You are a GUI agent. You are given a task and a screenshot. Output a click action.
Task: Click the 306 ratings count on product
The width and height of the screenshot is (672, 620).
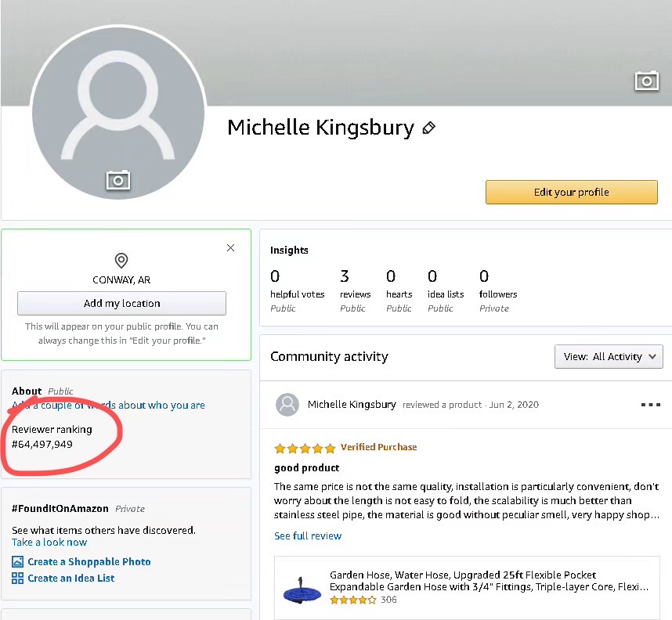pos(388,600)
